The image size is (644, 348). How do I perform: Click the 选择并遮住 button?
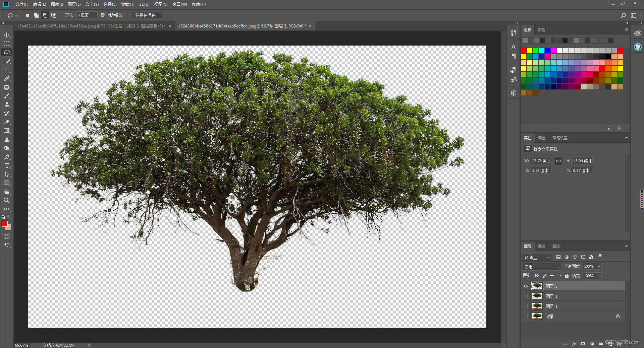(x=147, y=15)
